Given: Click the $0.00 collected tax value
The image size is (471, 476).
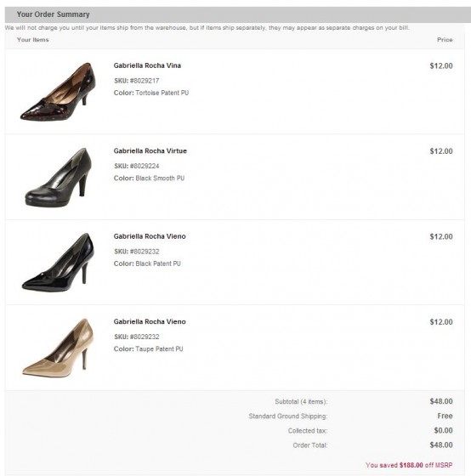Looking at the screenshot, I should coord(443,430).
